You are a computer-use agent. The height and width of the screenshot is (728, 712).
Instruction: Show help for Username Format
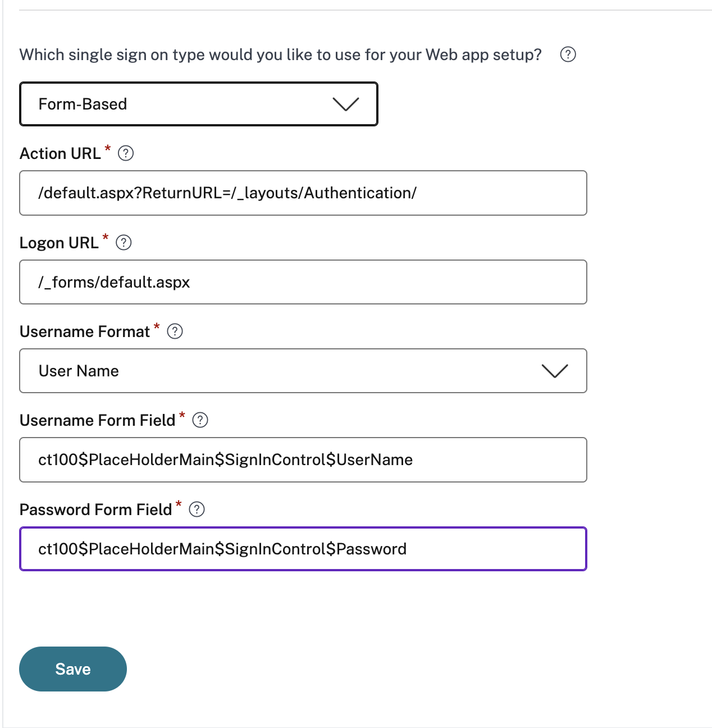175,331
